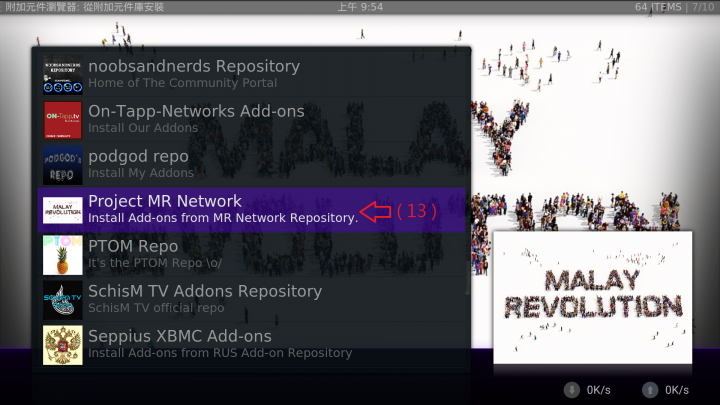Choose the podgod repo title
This screenshot has height=405, width=720.
tap(138, 157)
